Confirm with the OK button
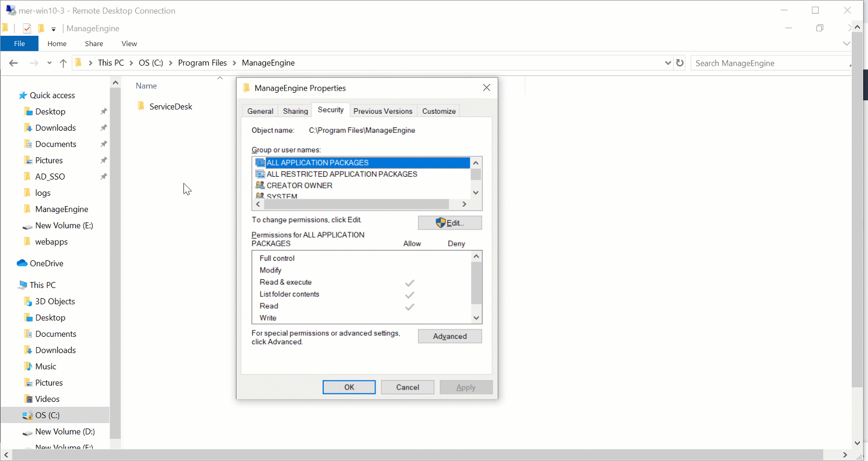Image resolution: width=868 pixels, height=461 pixels. point(349,387)
